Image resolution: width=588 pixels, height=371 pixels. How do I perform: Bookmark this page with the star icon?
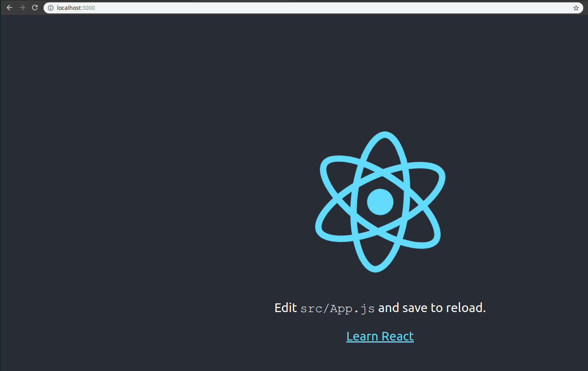pos(576,8)
